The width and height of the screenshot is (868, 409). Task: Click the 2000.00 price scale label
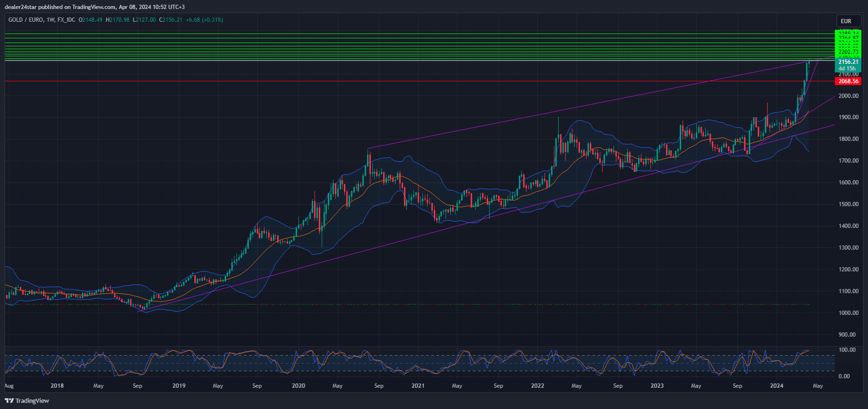[x=848, y=96]
